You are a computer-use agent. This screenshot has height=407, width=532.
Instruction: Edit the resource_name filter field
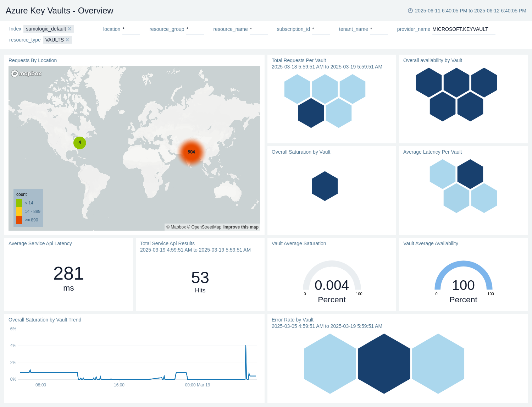coord(259,29)
